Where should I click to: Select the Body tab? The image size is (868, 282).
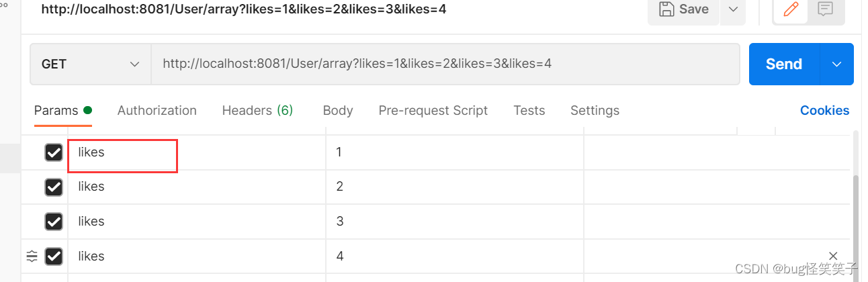click(338, 110)
